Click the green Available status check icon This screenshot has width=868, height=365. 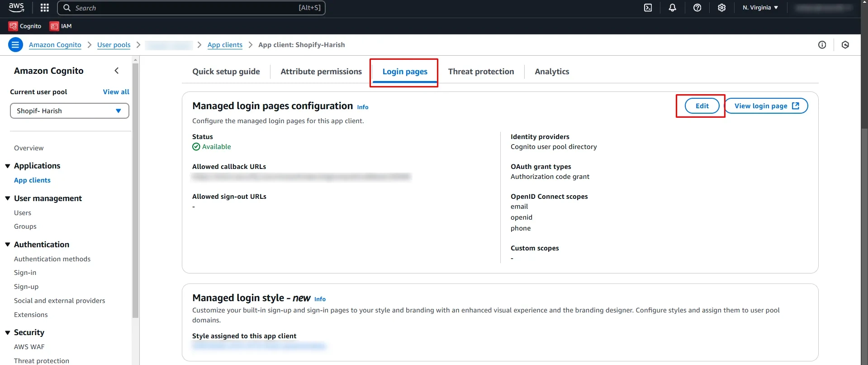(196, 147)
